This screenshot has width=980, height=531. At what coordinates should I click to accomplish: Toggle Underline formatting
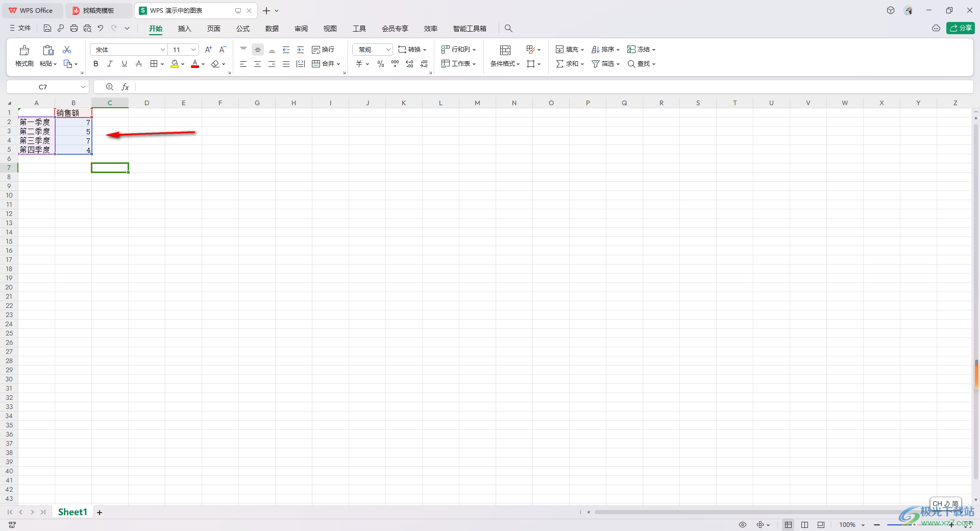124,64
